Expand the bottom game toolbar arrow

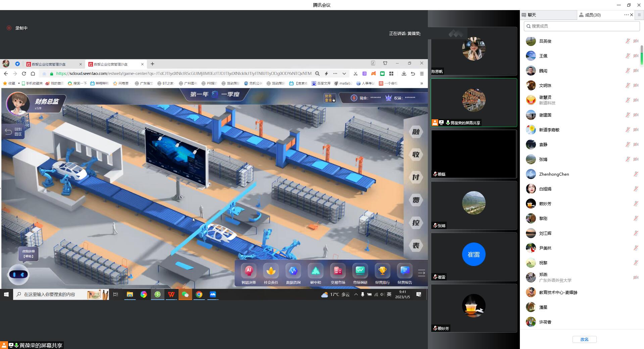tap(422, 273)
